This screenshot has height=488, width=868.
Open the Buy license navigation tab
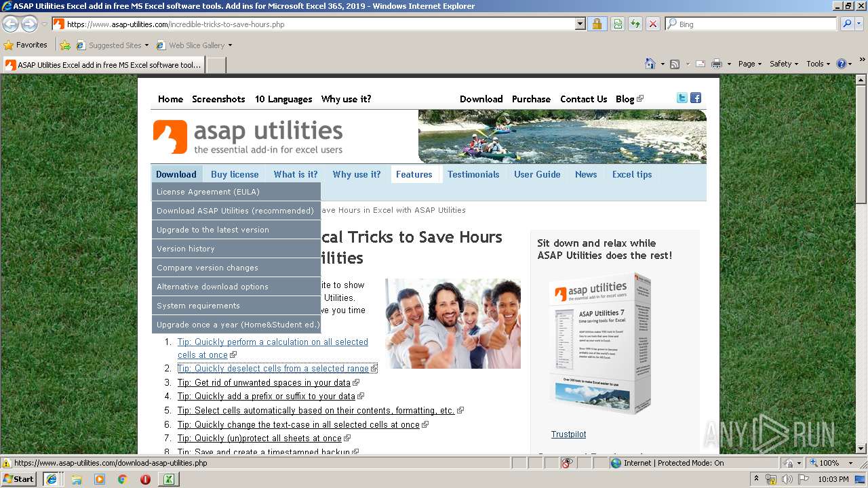click(x=235, y=174)
